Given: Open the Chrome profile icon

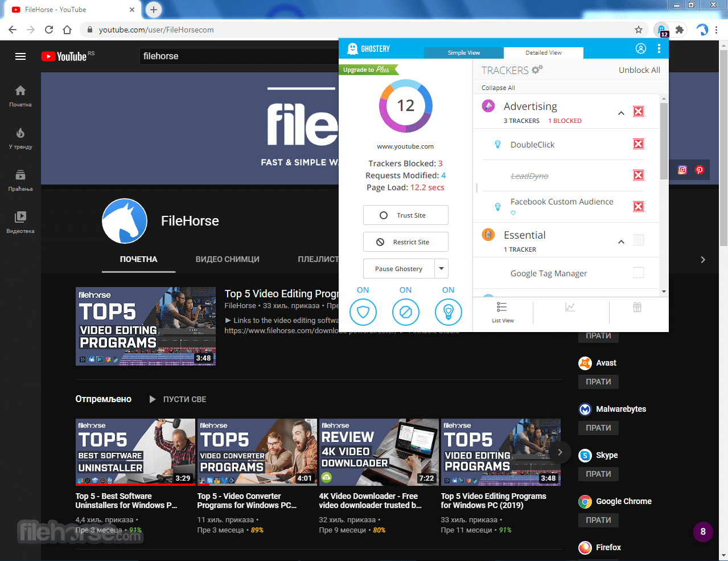Looking at the screenshot, I should coord(702,30).
